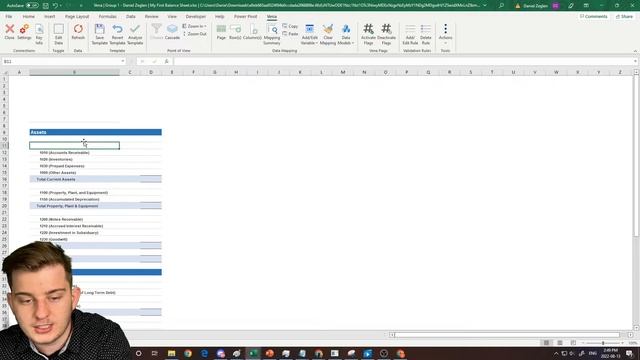Open the Data Models dropdown
Image resolution: width=640 pixels, height=360 pixels.
[346, 34]
